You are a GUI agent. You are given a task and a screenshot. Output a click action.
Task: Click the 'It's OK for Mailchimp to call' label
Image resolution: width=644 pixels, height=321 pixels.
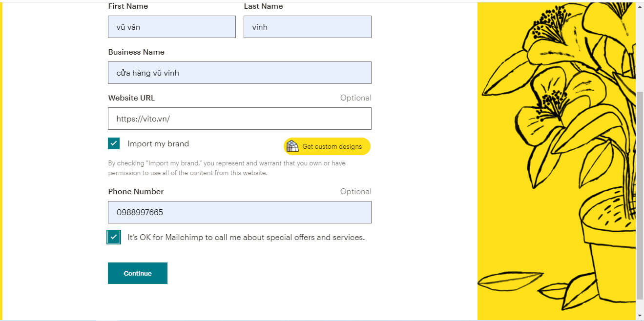(246, 238)
